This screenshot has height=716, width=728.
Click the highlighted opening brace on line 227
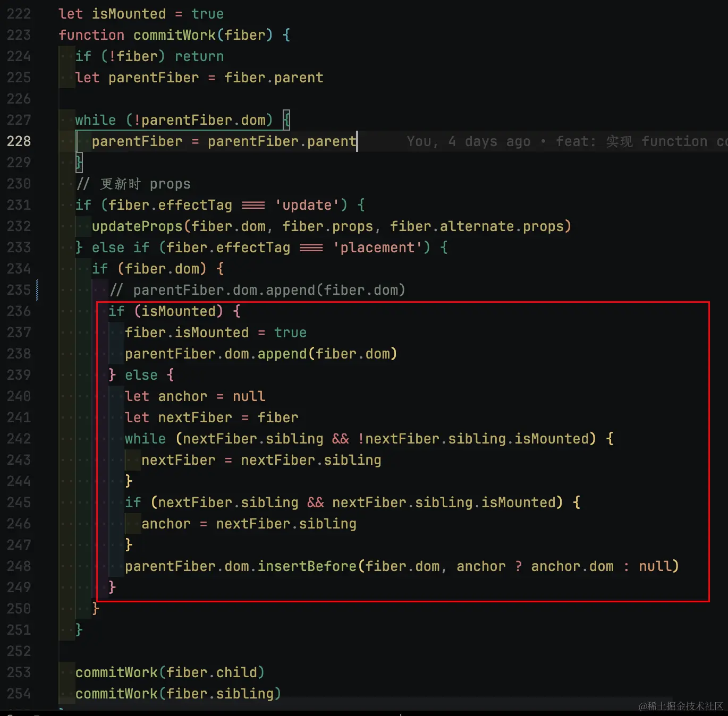pyautogui.click(x=286, y=120)
